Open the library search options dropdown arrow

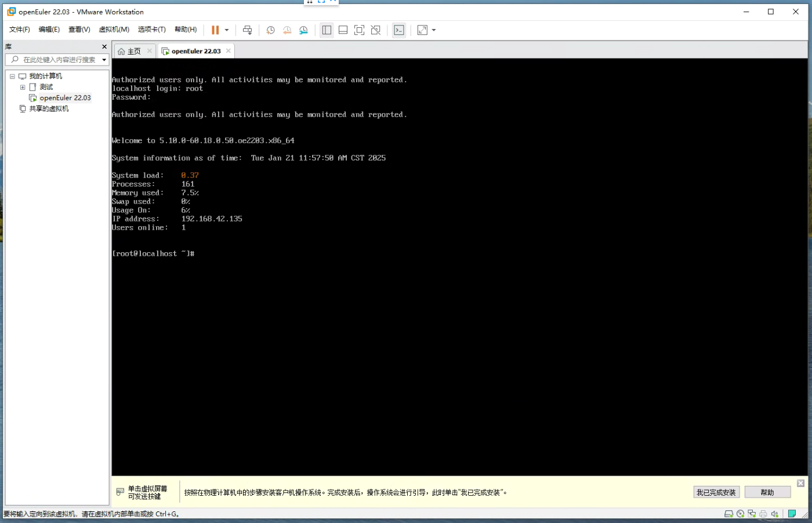click(104, 60)
